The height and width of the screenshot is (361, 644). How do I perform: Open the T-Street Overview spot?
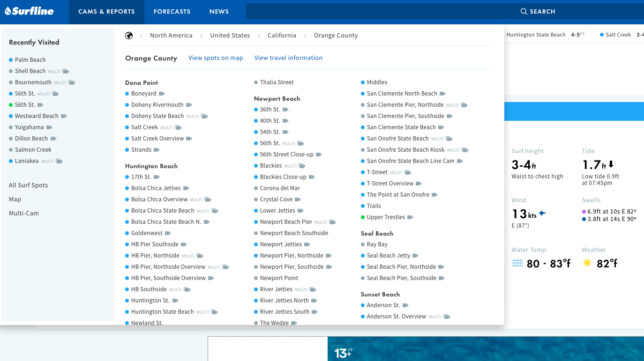point(390,184)
